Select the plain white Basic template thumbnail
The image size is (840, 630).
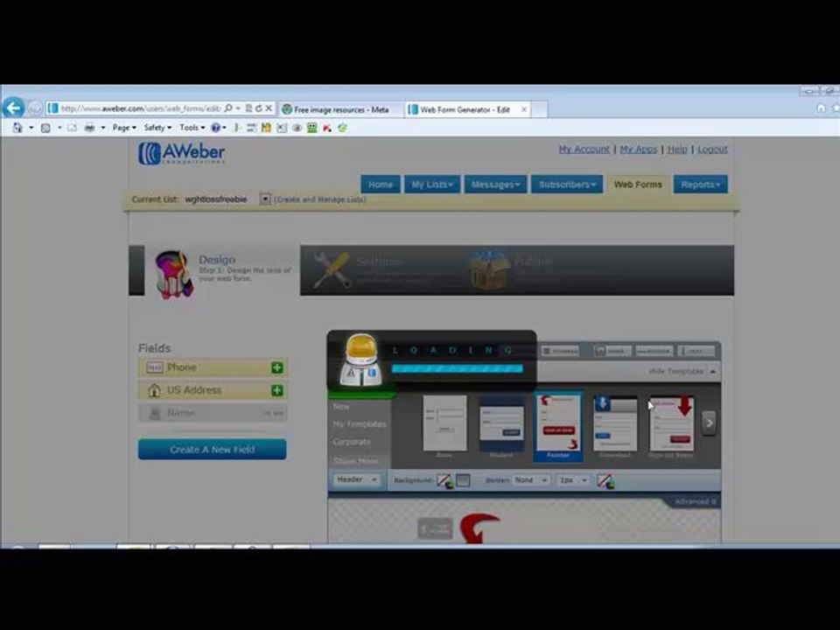pos(444,423)
